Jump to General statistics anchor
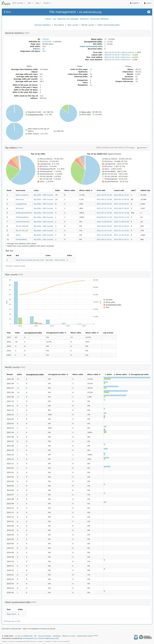This screenshot has height=644, width=154. (42, 25)
